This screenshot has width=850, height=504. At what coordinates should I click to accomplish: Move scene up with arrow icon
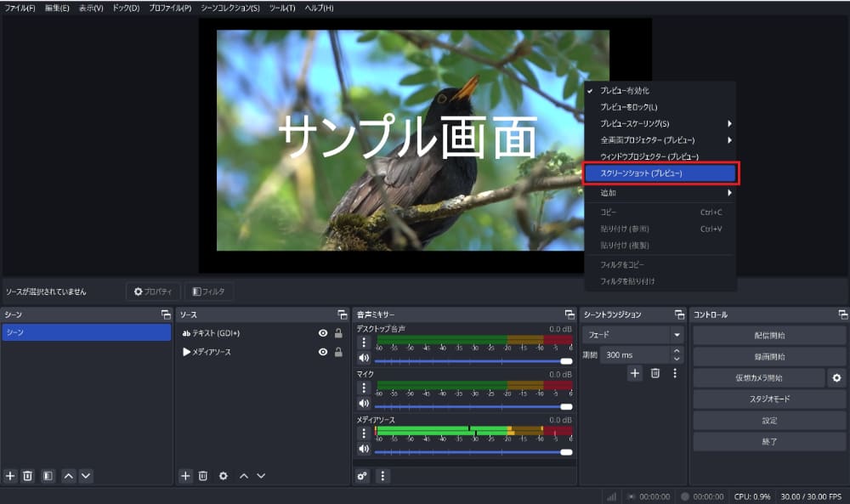point(68,476)
